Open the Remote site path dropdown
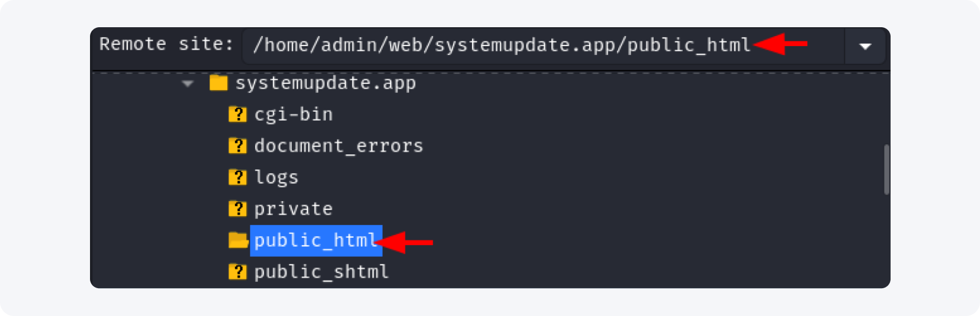This screenshot has width=980, height=316. click(x=865, y=46)
